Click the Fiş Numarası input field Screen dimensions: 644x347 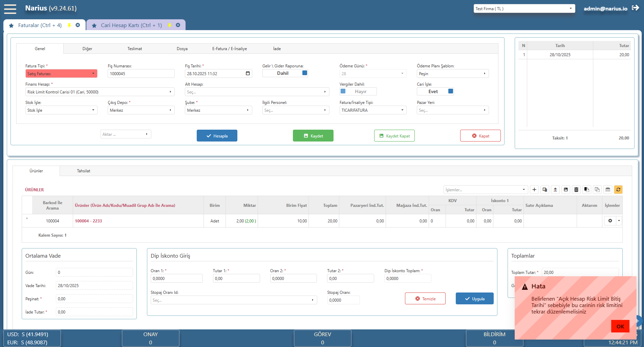[x=141, y=73]
